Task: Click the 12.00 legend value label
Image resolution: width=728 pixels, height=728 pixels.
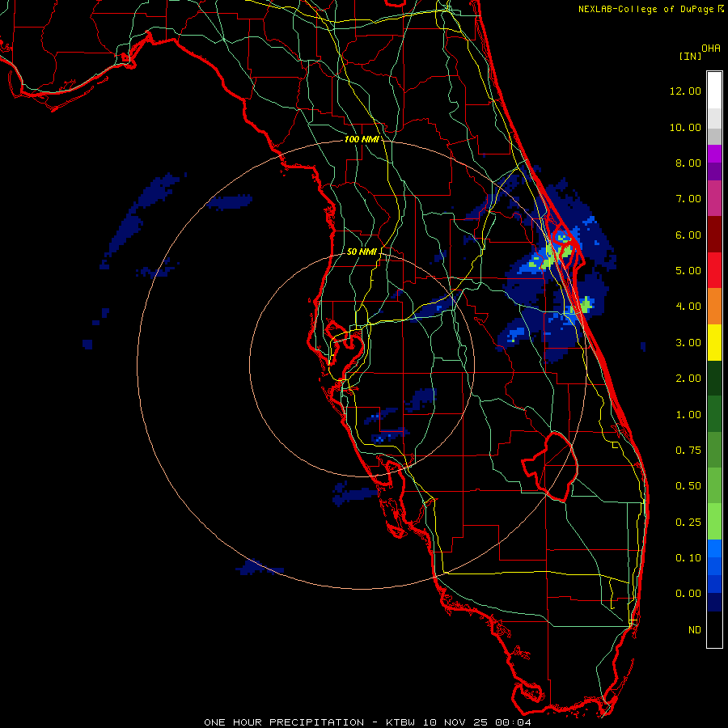Action: (x=685, y=91)
